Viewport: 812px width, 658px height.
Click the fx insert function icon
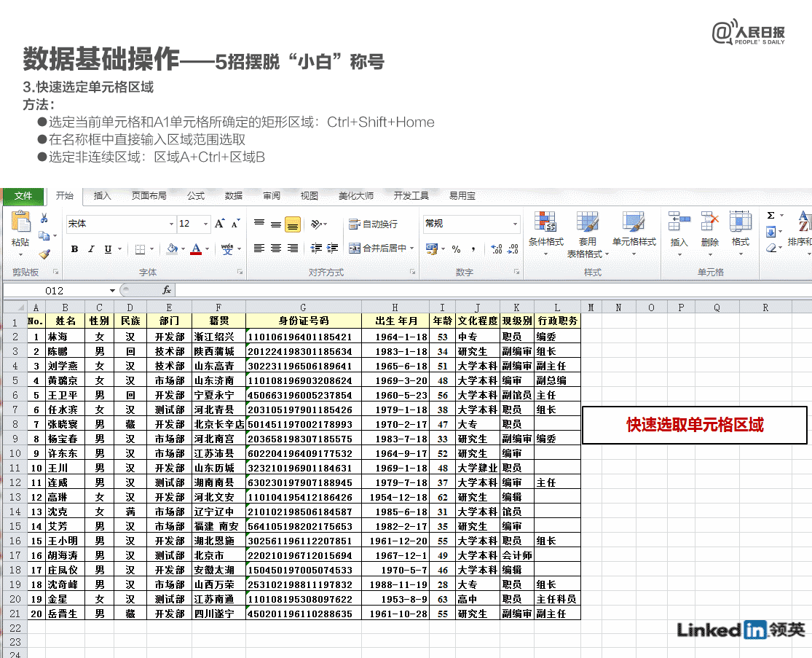[x=167, y=291]
